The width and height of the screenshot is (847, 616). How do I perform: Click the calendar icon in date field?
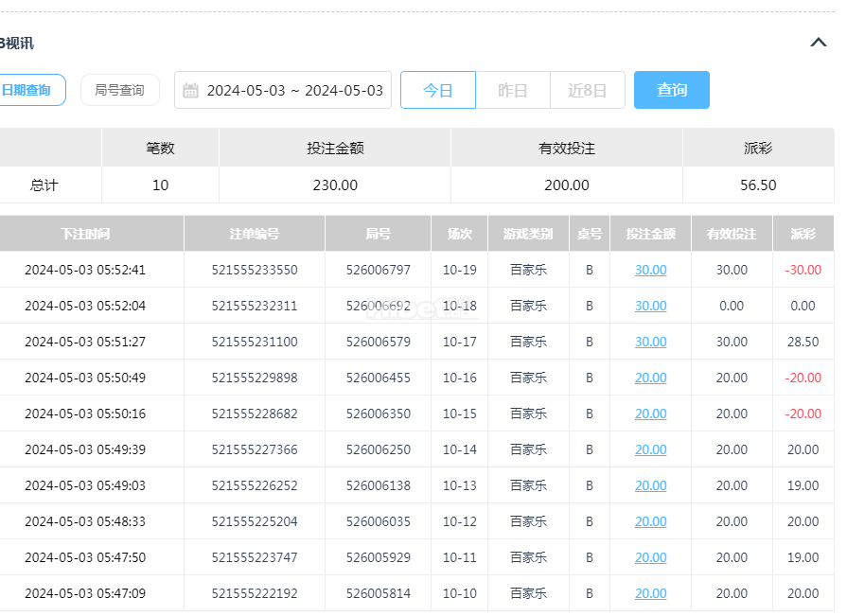tap(190, 90)
